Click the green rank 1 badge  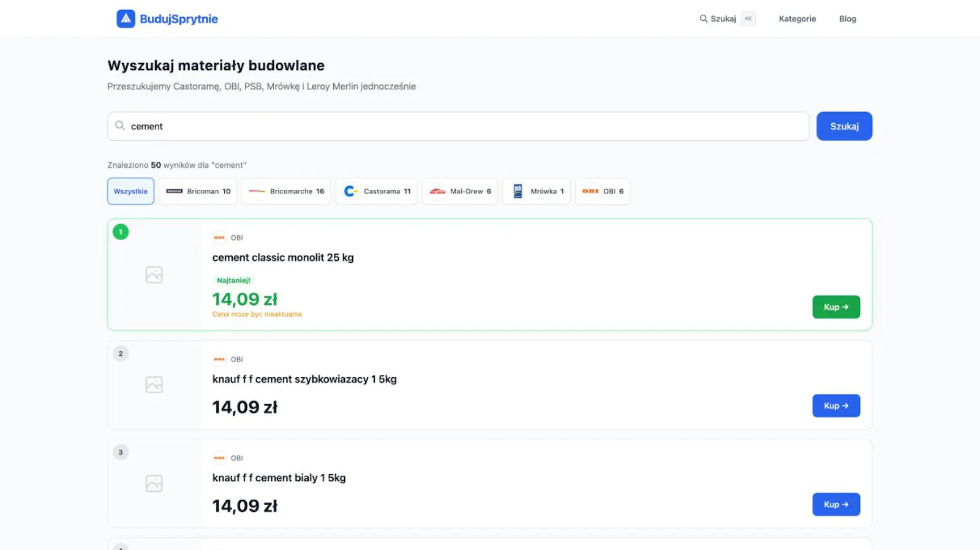pos(121,232)
